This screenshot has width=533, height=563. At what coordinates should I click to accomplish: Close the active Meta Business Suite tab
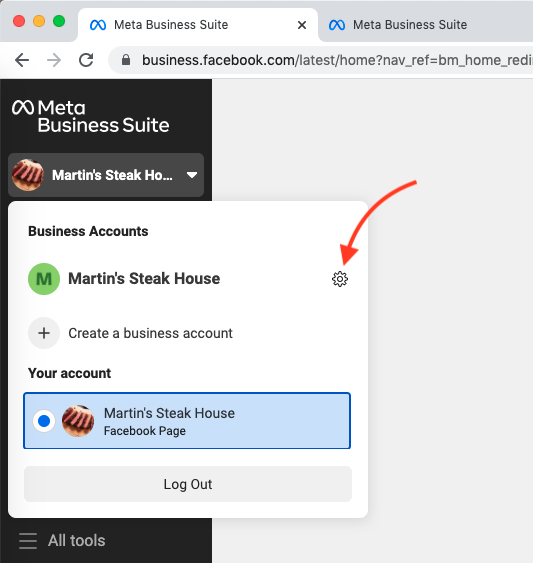[302, 25]
